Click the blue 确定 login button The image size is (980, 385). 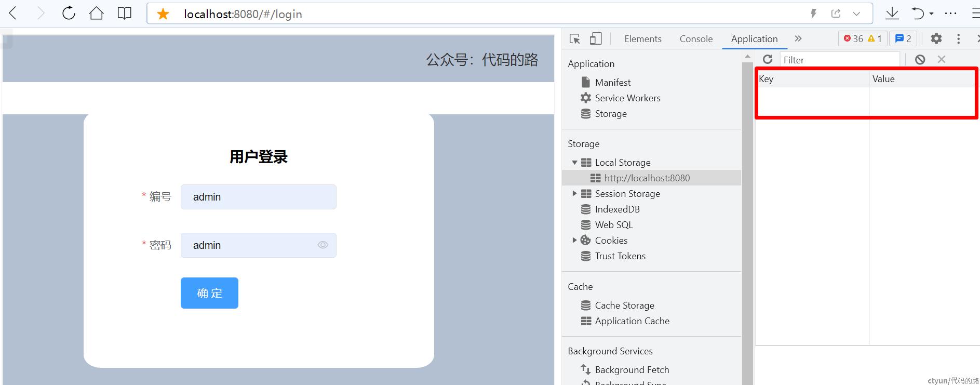pyautogui.click(x=209, y=293)
